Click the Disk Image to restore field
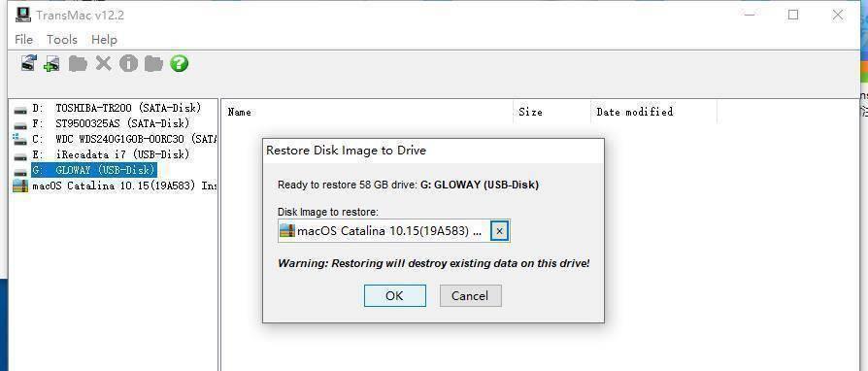The image size is (868, 371). (393, 231)
